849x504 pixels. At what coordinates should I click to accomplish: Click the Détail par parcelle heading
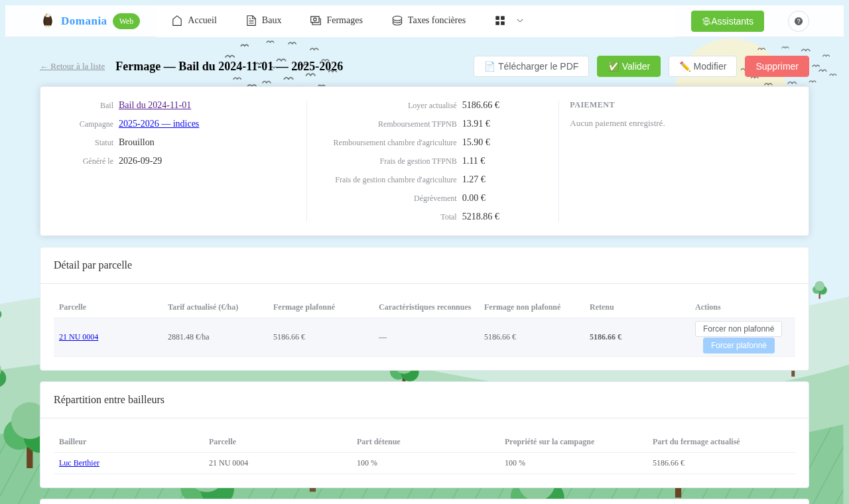coord(93,265)
